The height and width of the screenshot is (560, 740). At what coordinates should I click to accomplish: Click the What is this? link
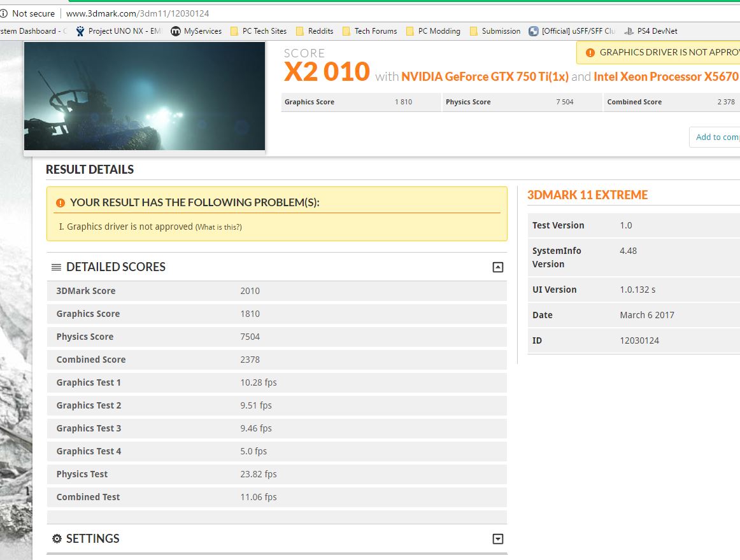pos(218,227)
